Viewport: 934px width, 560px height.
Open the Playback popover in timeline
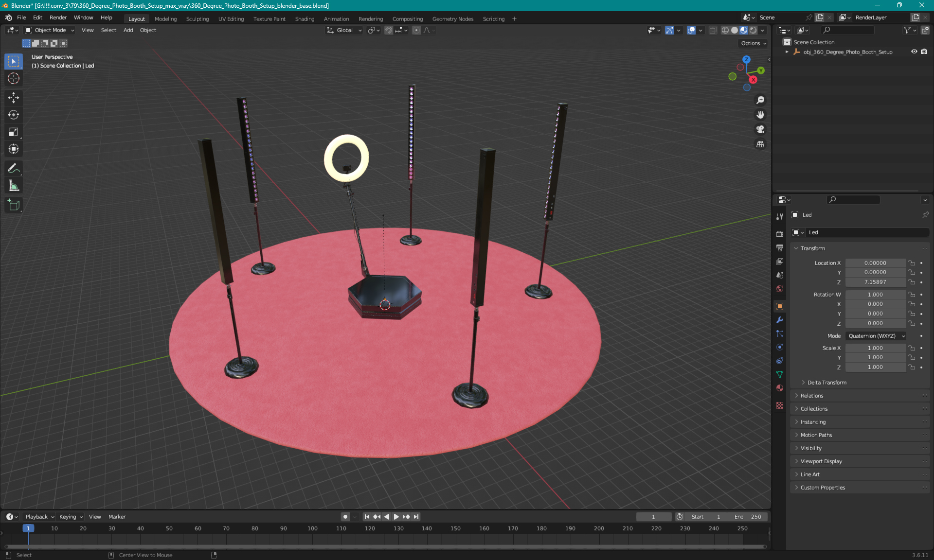click(x=39, y=517)
